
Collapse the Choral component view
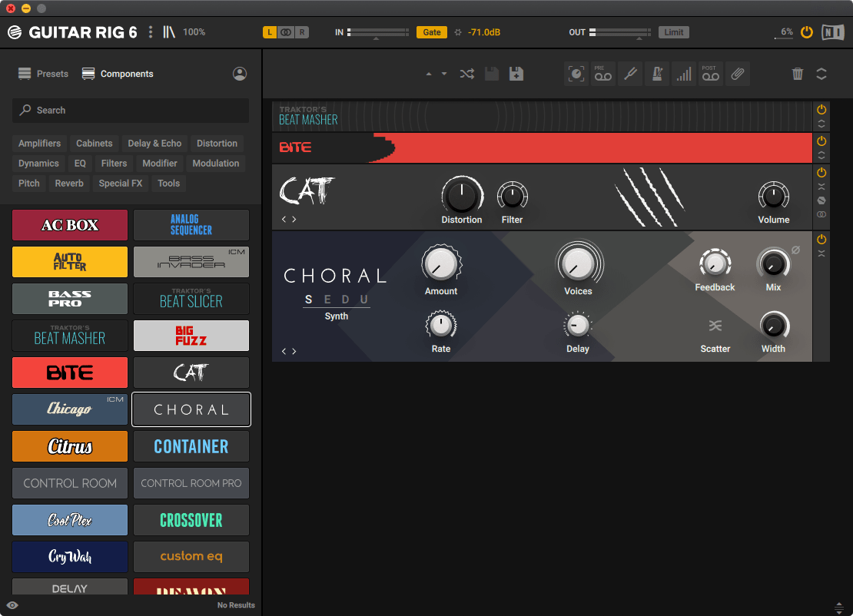coord(821,253)
